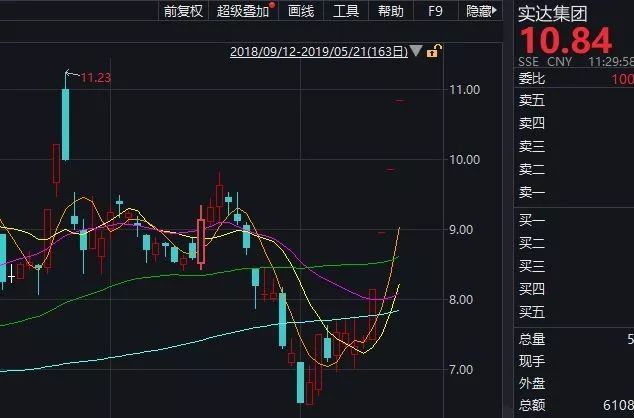Click the red dot on 超级叠加
The height and width of the screenshot is (418, 634).
pyautogui.click(x=273, y=5)
